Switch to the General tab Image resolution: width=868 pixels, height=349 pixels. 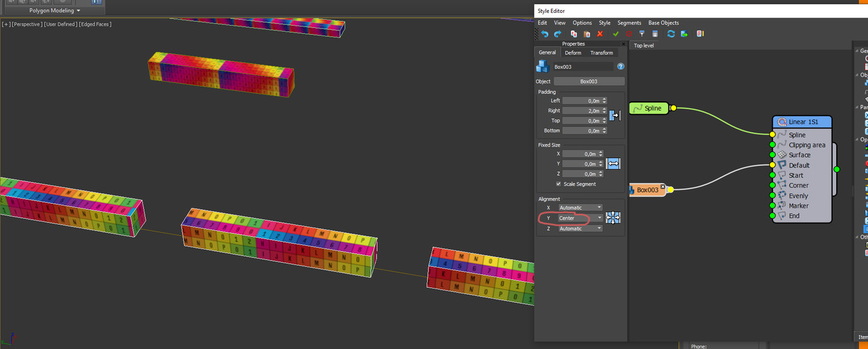click(x=547, y=52)
